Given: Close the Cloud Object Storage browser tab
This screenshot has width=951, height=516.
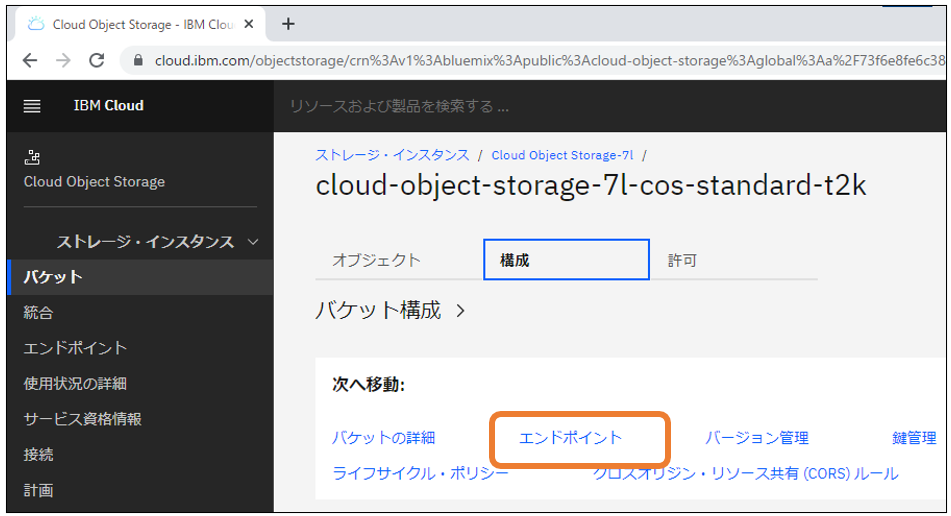Looking at the screenshot, I should (249, 24).
